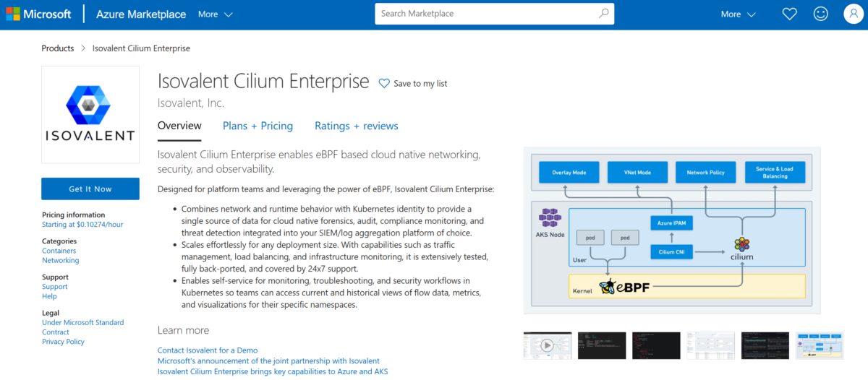Open the Support link
Viewport: 868px width, 380px height.
point(55,287)
